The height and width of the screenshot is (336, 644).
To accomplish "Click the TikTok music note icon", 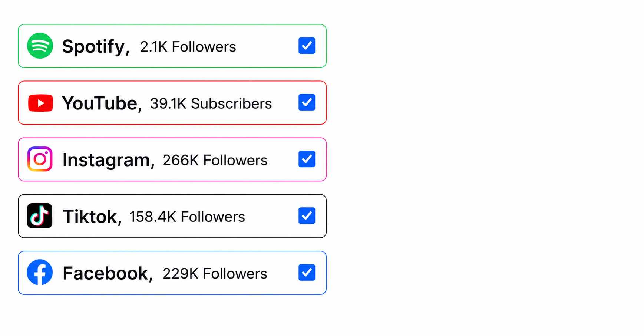I will [x=40, y=216].
